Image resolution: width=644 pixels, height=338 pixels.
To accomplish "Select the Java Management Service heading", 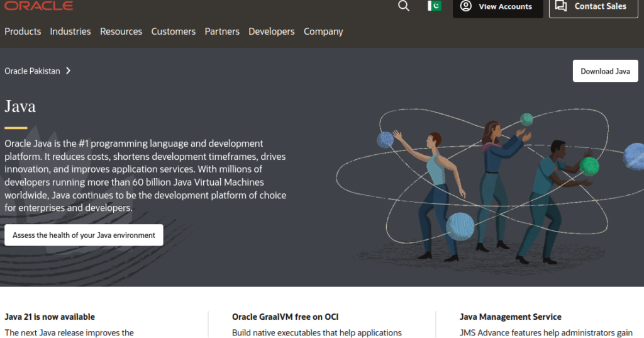I will pyautogui.click(x=510, y=317).
